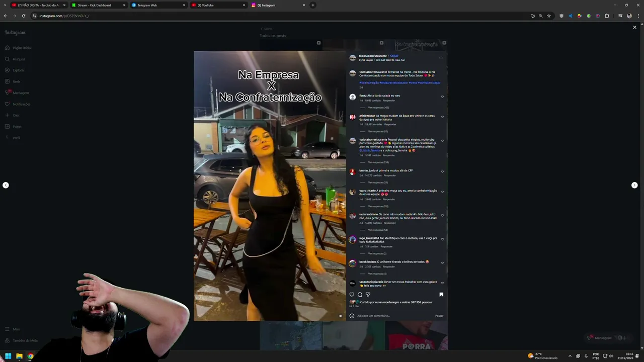Switch to the Stream - Kick Dashboard tab
Image resolution: width=644 pixels, height=362 pixels.
click(x=98, y=5)
